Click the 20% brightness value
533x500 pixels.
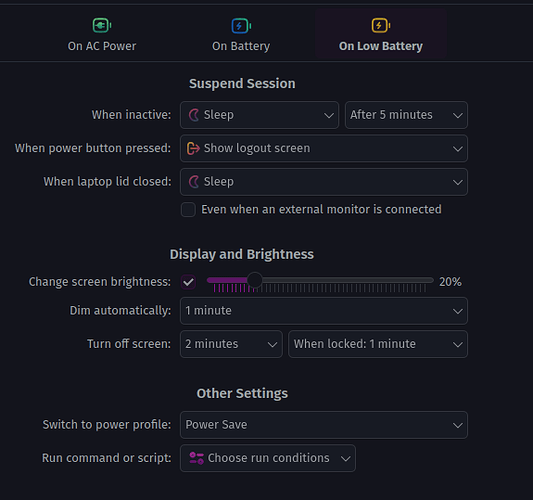(x=450, y=282)
